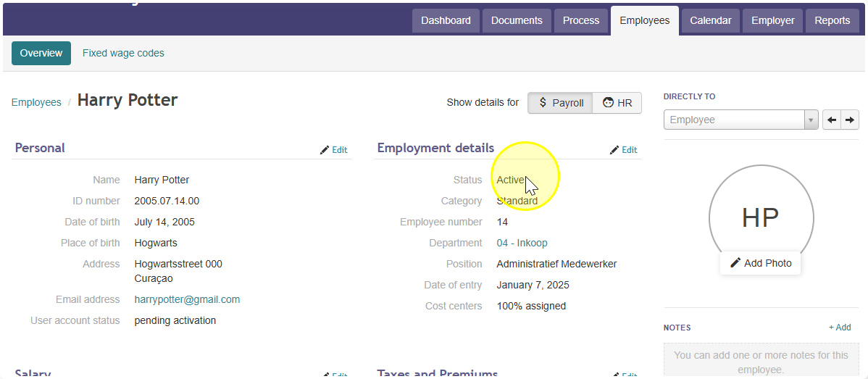Open the Employee dropdown under Directly To
The height and width of the screenshot is (379, 868).
pos(740,120)
